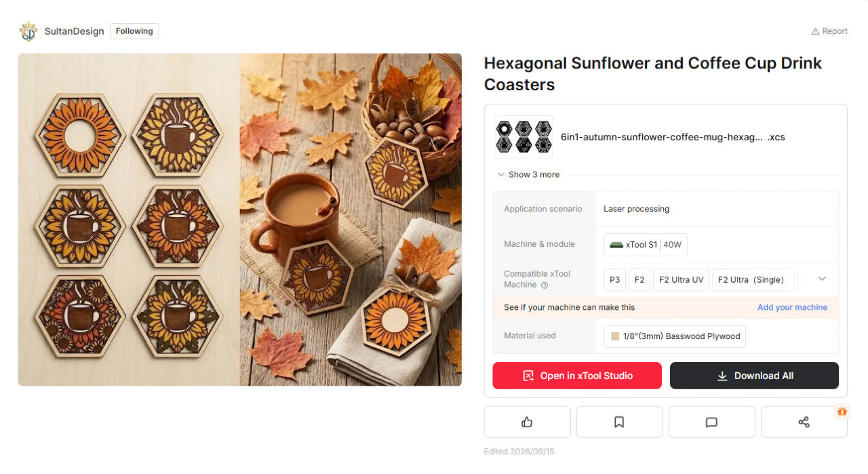Report this design
This screenshot has width=868, height=474.
click(829, 31)
